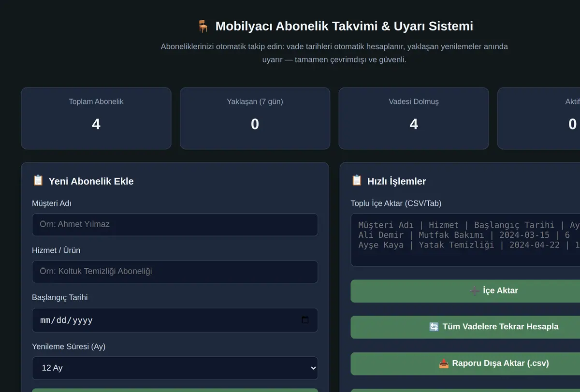
Task: Click the value 4 under Vadesi Dolmuş
Action: point(414,125)
